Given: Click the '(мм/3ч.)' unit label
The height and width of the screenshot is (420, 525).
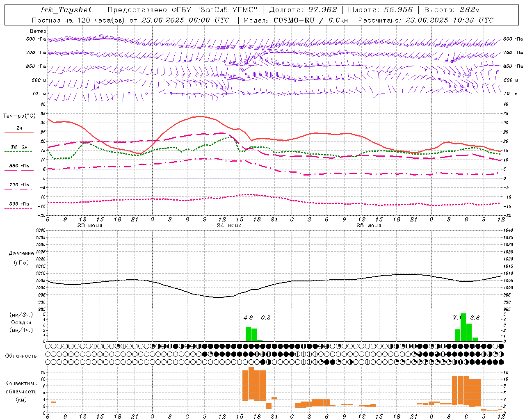Looking at the screenshot, I should [x=21, y=315].
